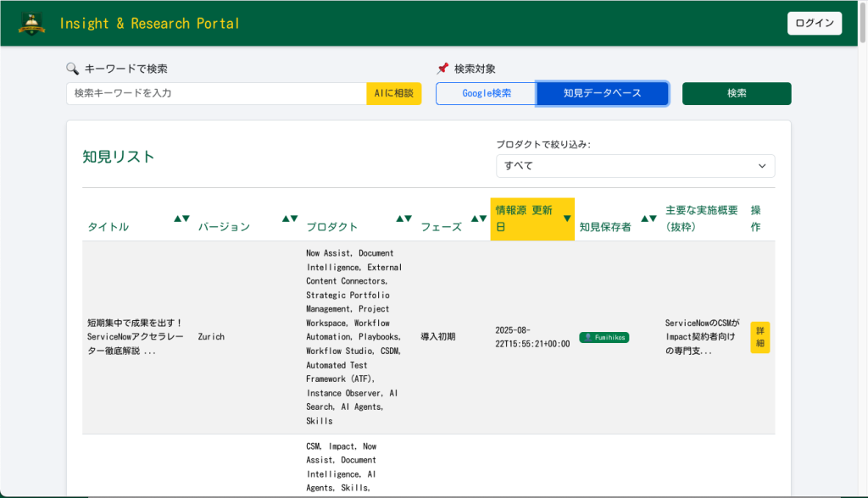Click the sort arrows for フェーズ column
The height and width of the screenshot is (498, 868).
pos(478,219)
